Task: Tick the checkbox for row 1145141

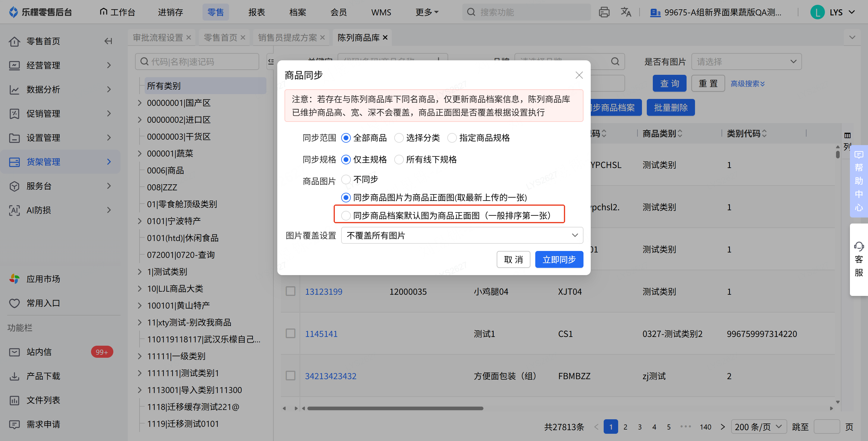Action: click(291, 333)
